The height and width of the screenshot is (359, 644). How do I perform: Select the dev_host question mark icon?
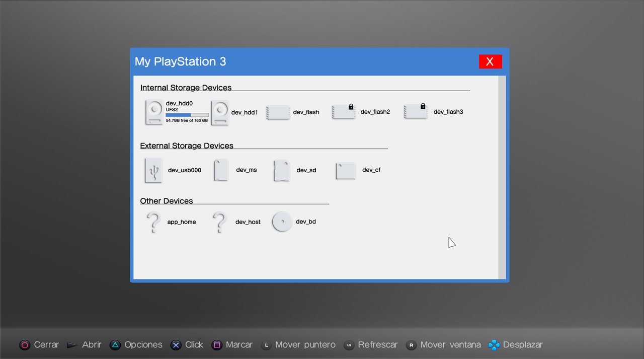pos(219,223)
